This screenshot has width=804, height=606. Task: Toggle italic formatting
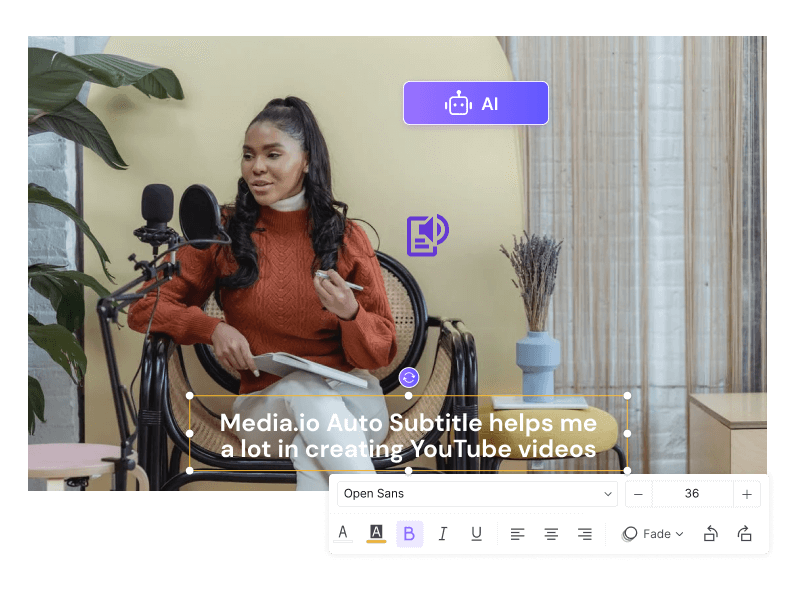coord(443,534)
